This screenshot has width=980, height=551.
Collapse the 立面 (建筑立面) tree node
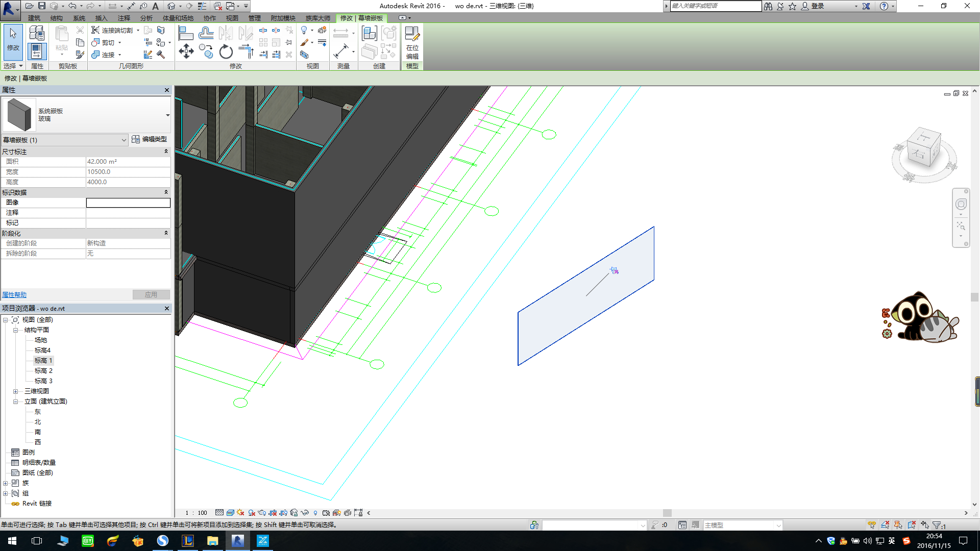click(15, 402)
